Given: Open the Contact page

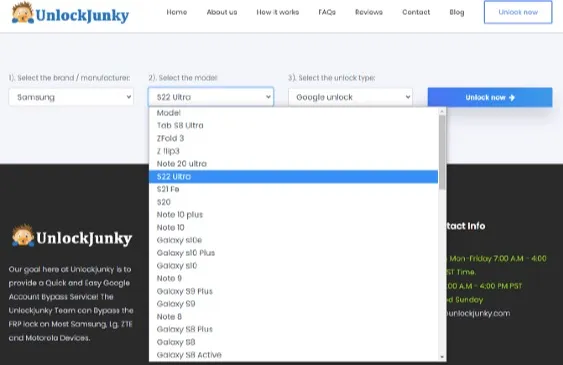Looking at the screenshot, I should tap(416, 12).
